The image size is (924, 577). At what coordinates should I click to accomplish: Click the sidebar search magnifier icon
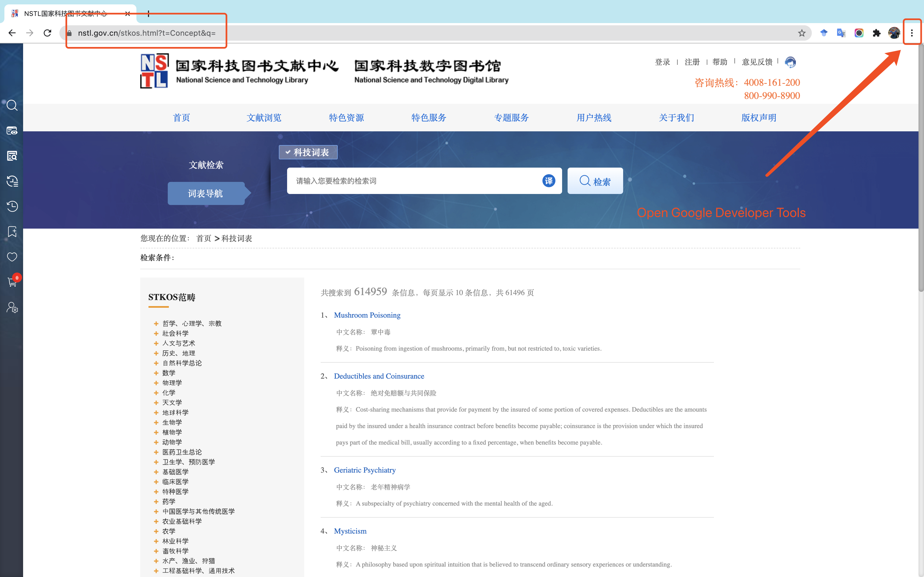click(12, 105)
